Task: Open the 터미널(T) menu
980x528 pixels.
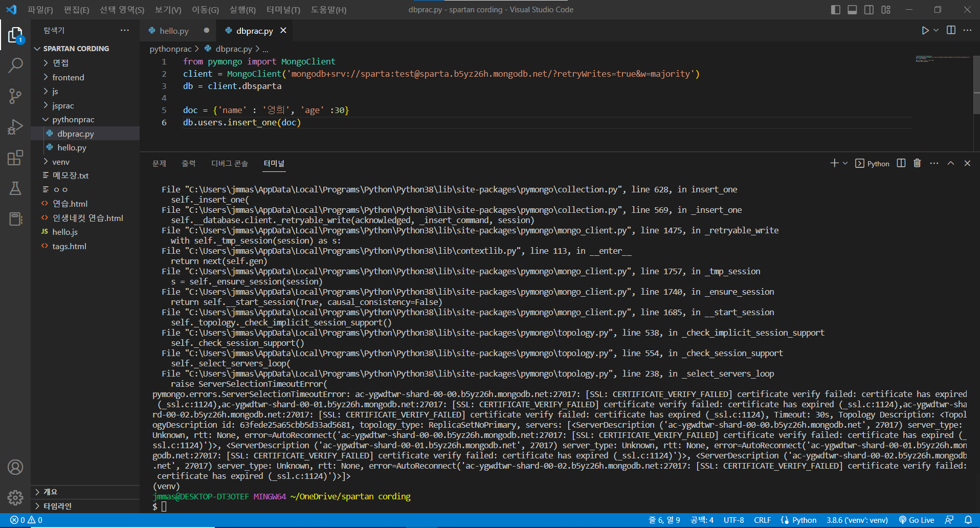Action: point(283,10)
